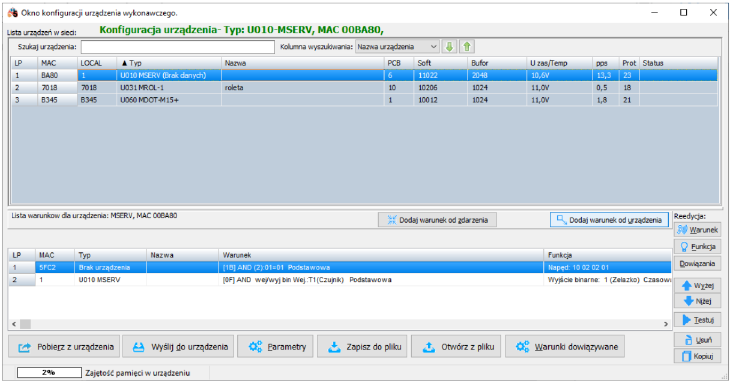
Task: Focus the Szukaj urządzenia search field
Action: 178,47
